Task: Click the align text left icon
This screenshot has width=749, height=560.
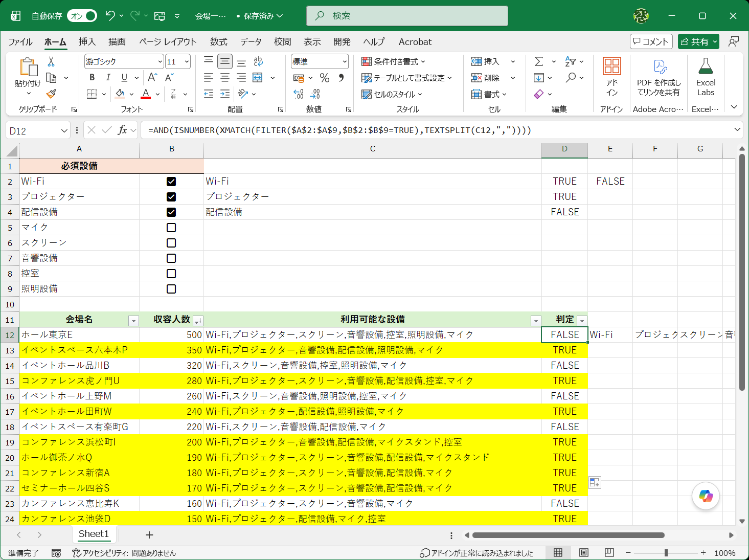Action: 209,78
